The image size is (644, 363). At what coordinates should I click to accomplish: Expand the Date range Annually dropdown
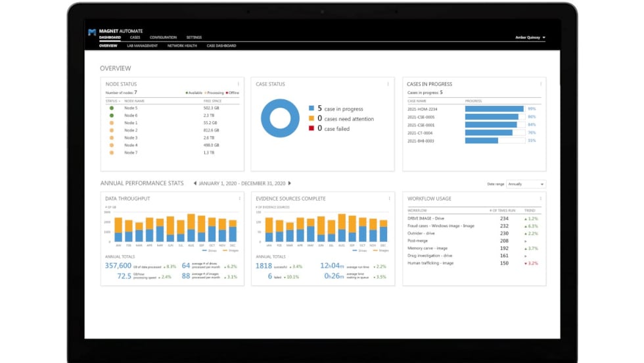pyautogui.click(x=526, y=184)
